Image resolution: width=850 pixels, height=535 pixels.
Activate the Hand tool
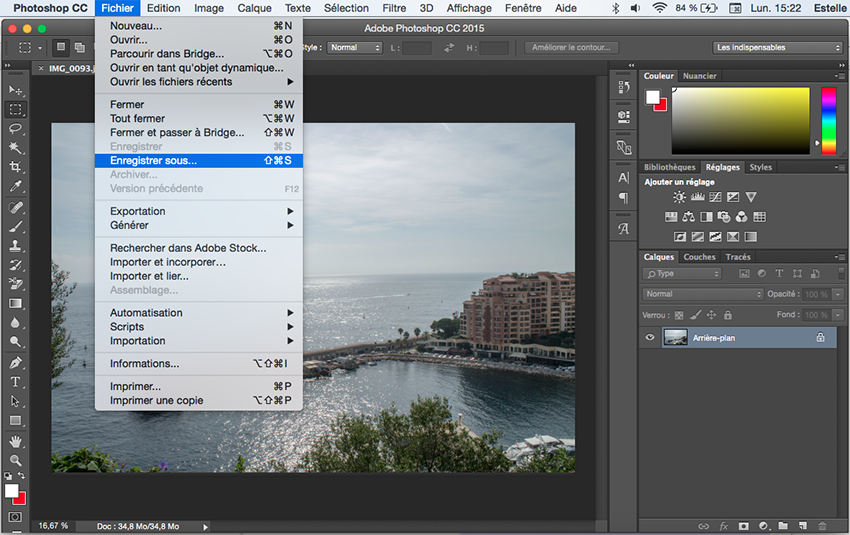(x=15, y=440)
